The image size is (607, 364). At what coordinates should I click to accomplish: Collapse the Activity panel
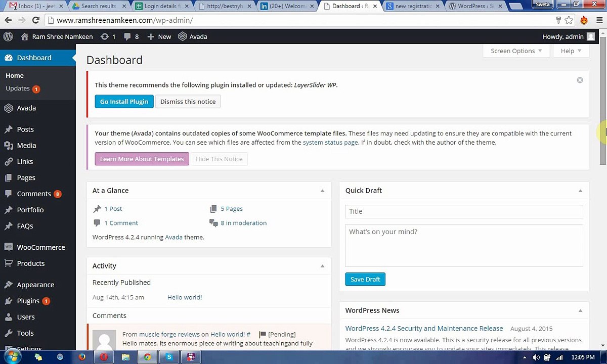pos(322,266)
